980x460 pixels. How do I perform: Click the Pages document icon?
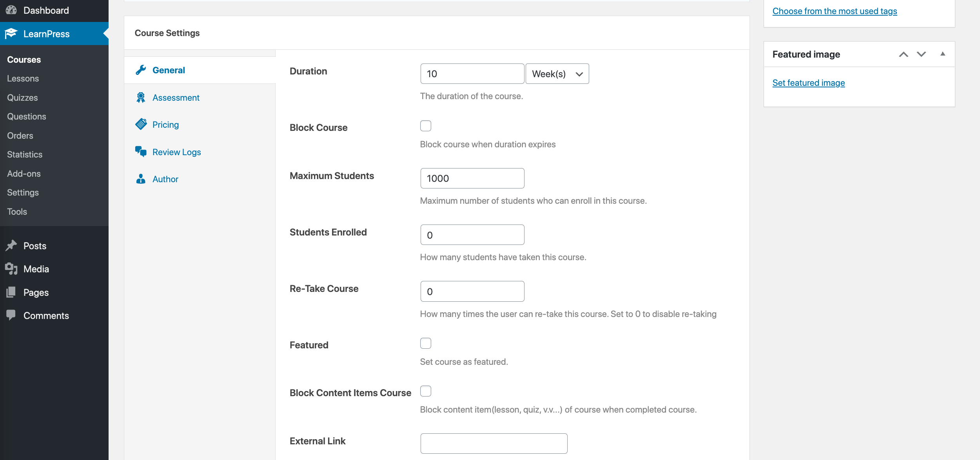(11, 292)
